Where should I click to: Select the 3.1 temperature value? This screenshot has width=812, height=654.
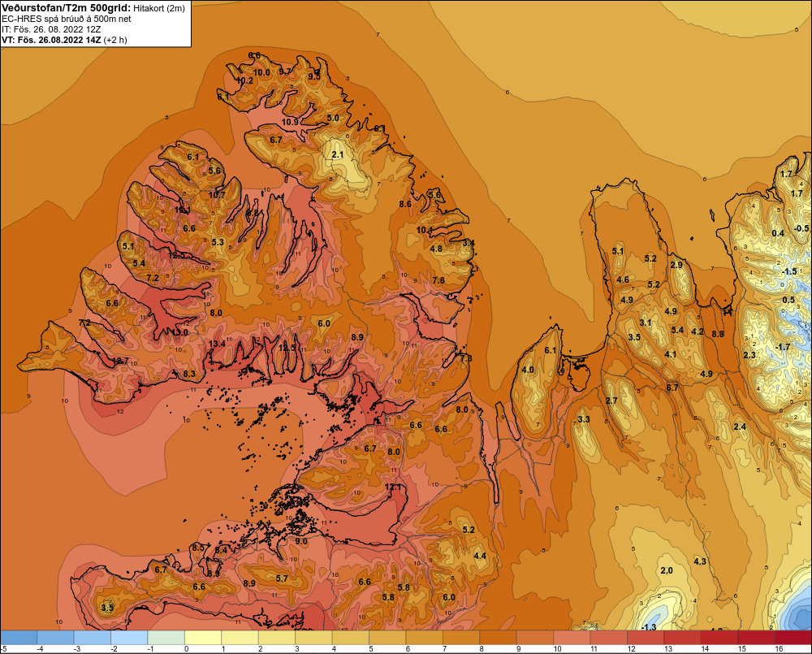pyautogui.click(x=646, y=323)
